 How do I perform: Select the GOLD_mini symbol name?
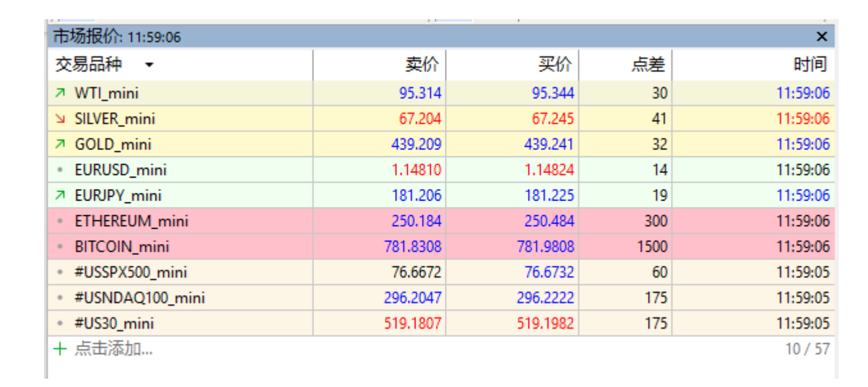[113, 144]
